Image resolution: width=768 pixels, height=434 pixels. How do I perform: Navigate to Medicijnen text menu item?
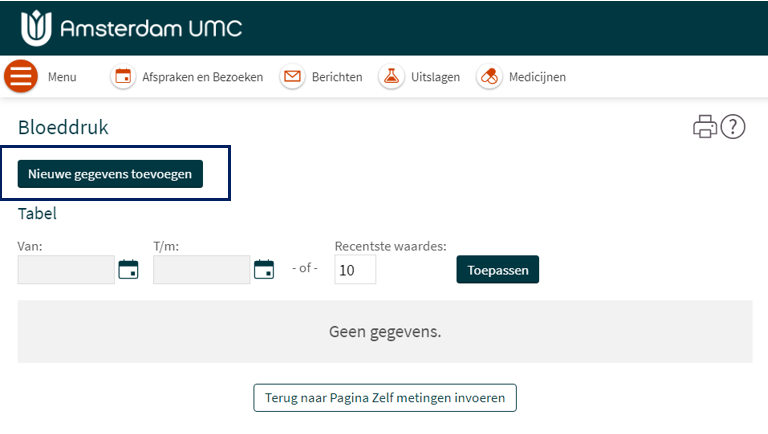tap(537, 77)
